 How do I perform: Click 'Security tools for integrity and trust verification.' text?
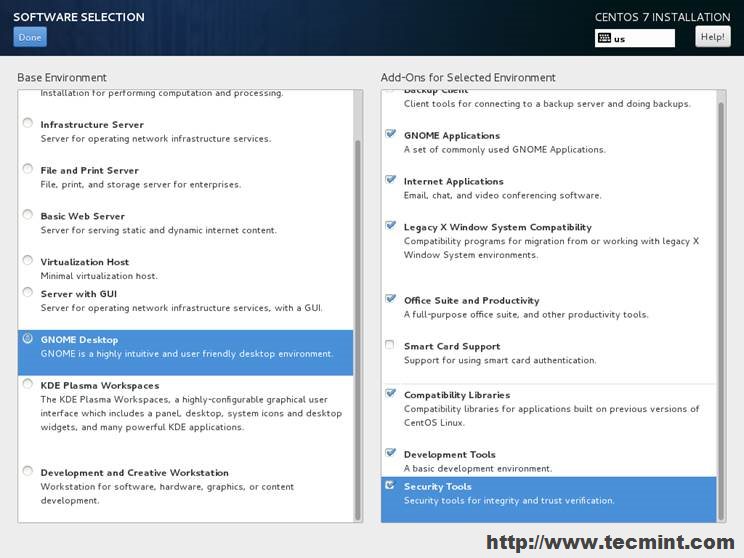(x=509, y=501)
